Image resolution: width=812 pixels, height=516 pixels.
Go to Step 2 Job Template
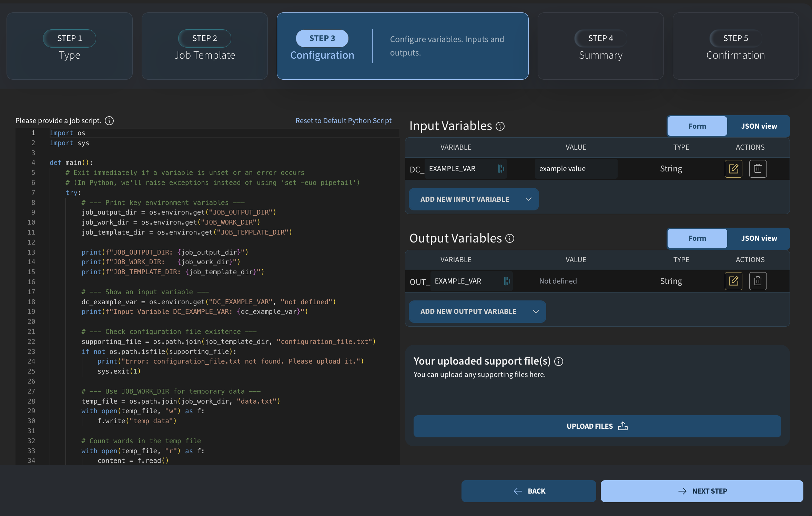[205, 46]
